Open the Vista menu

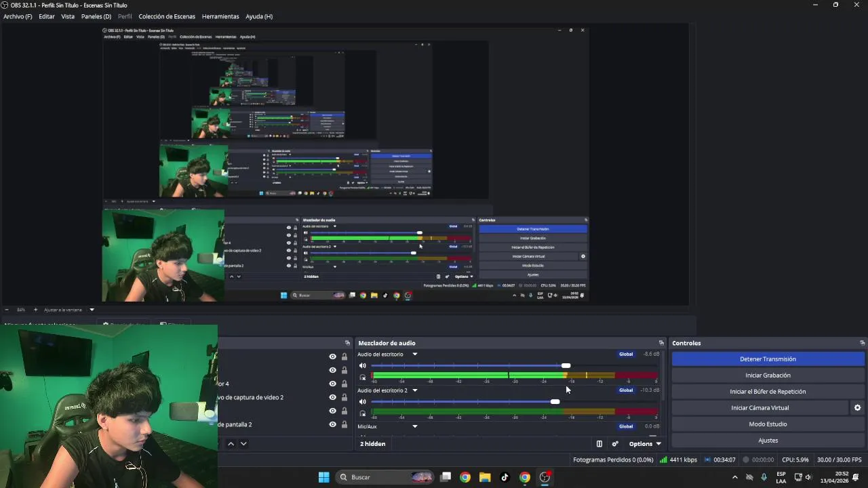point(68,16)
